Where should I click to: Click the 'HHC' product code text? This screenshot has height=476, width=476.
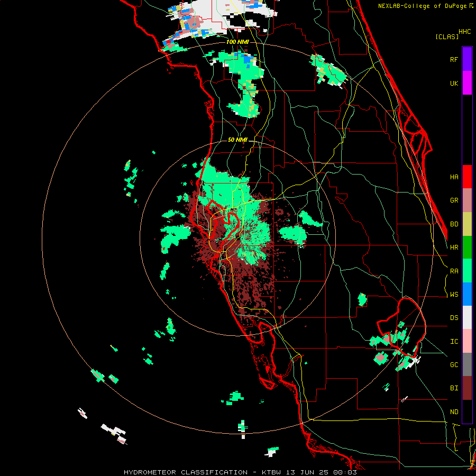click(x=465, y=32)
